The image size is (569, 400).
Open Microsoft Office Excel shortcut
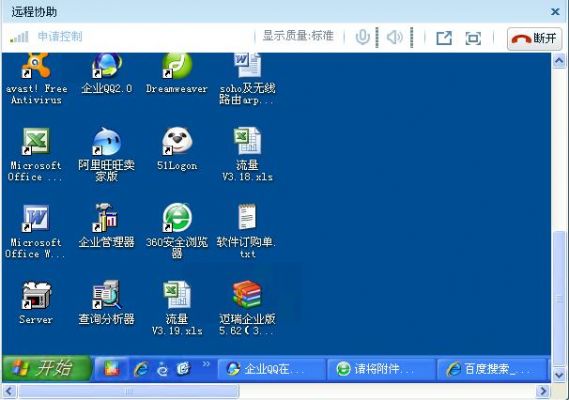[35, 155]
